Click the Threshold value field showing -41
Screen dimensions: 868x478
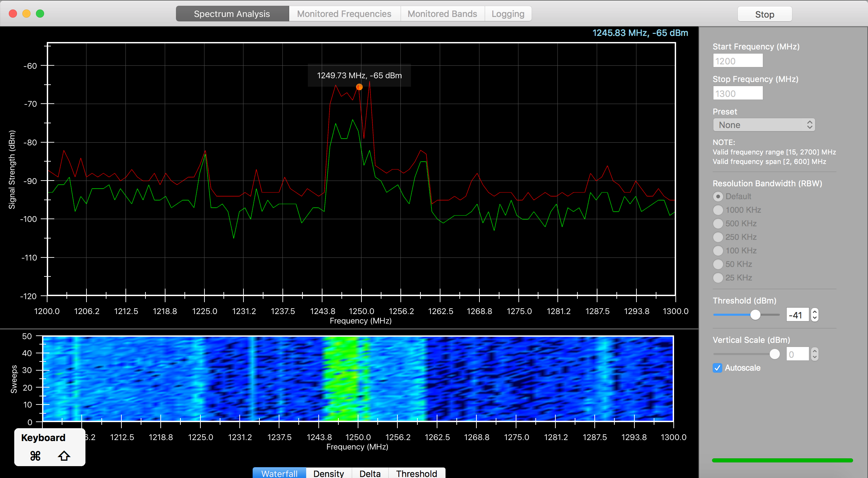click(797, 315)
